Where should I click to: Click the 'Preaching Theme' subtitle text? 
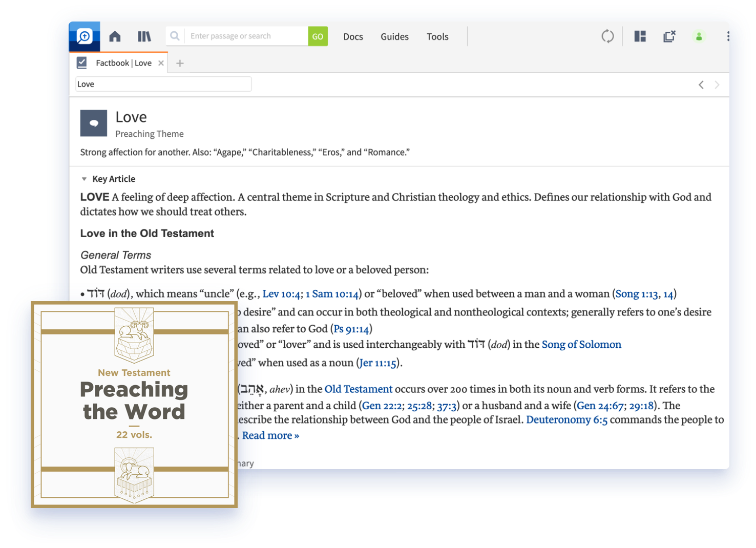149,134
